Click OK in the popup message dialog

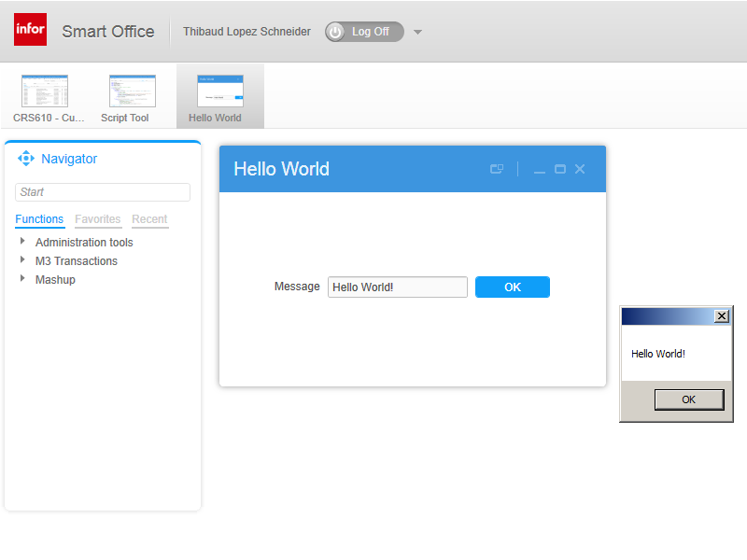coord(688,399)
